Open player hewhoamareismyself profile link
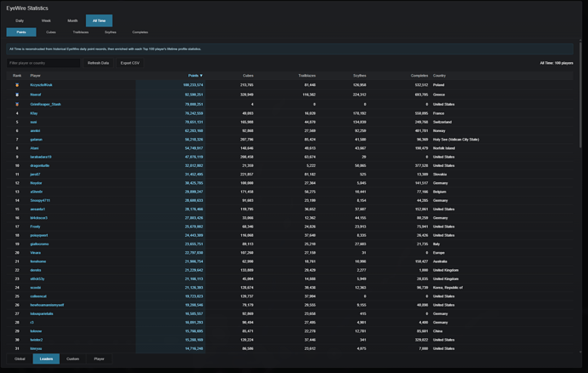The height and width of the screenshot is (373, 588). tap(47, 305)
